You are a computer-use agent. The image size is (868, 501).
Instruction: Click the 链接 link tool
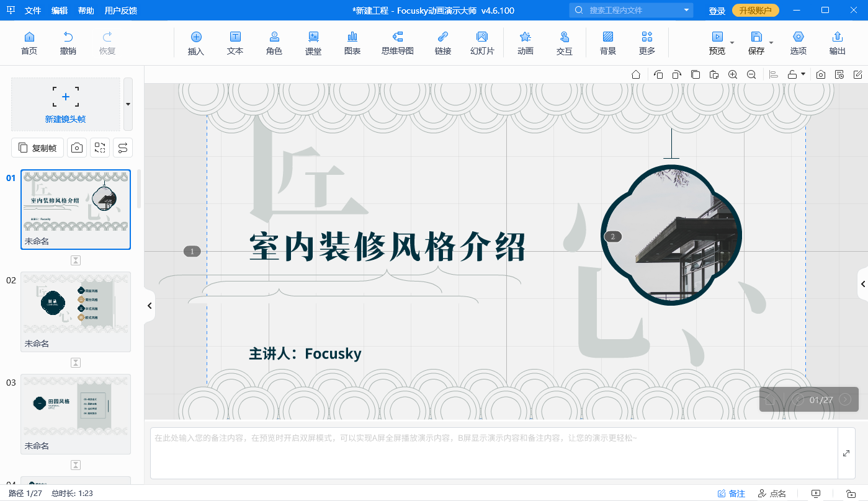click(443, 43)
